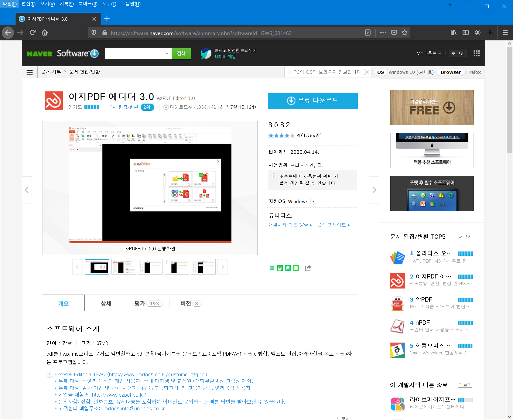The width and height of the screenshot is (513, 420).
Task: Open 공식 웹사이트 link
Action: 333,225
